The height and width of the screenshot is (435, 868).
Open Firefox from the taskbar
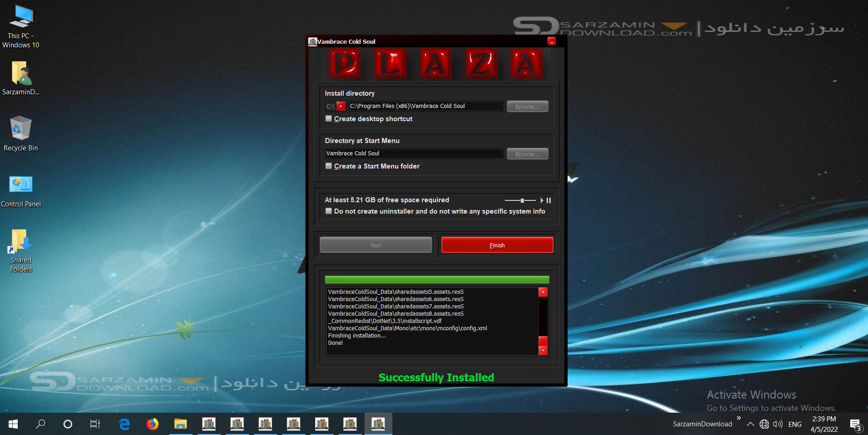152,424
